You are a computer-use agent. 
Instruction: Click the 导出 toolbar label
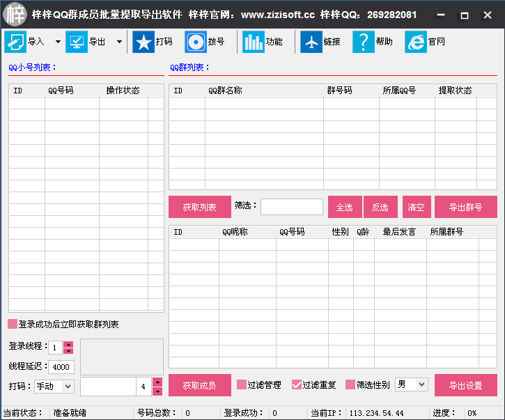coord(98,42)
